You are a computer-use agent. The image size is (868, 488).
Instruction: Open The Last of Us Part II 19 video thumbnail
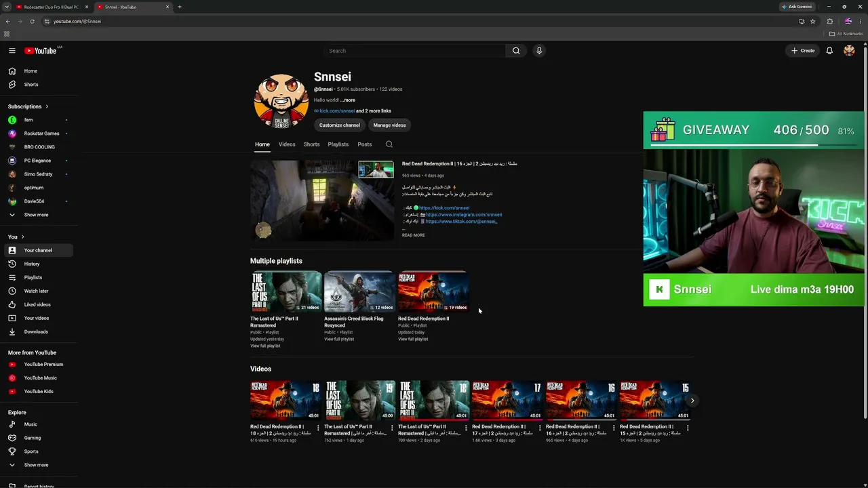tap(359, 401)
